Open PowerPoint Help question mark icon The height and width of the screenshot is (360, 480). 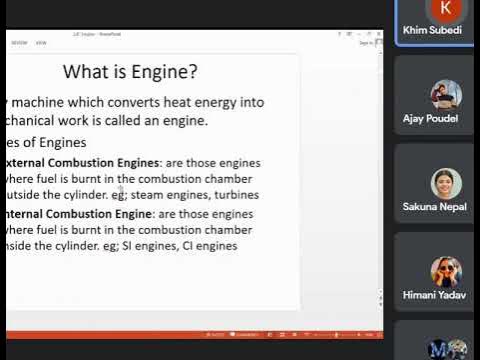[339, 34]
